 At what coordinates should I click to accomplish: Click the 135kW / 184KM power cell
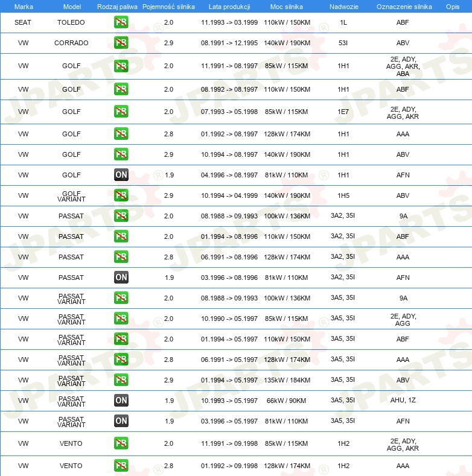[x=287, y=380]
